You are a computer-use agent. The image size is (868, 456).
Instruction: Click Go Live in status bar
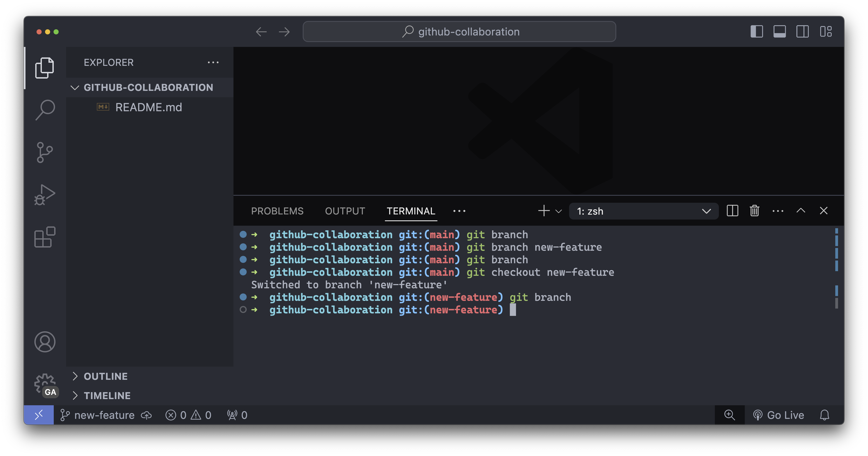click(779, 415)
